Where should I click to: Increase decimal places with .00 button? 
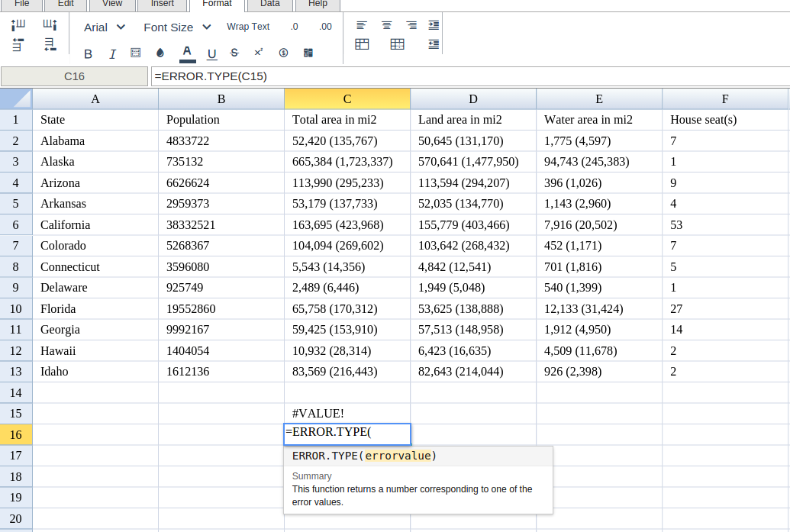[326, 27]
